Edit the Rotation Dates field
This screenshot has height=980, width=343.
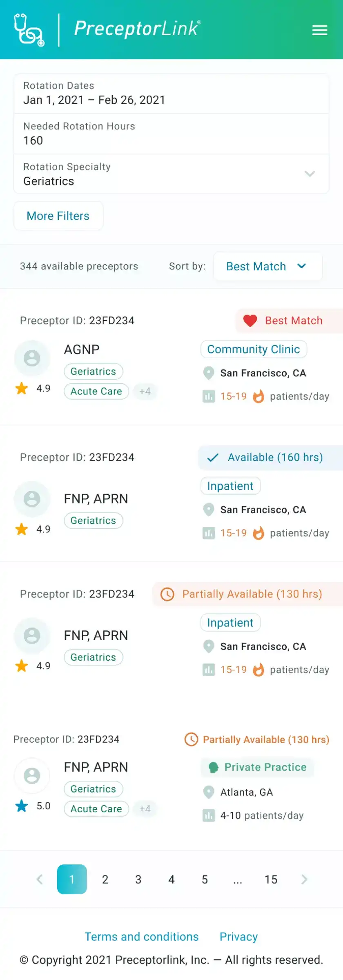(171, 94)
